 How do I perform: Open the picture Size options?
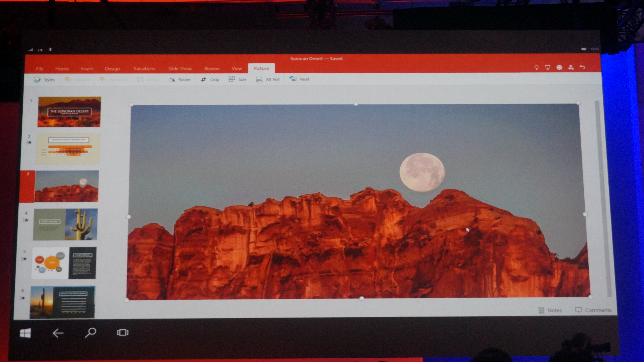[237, 79]
